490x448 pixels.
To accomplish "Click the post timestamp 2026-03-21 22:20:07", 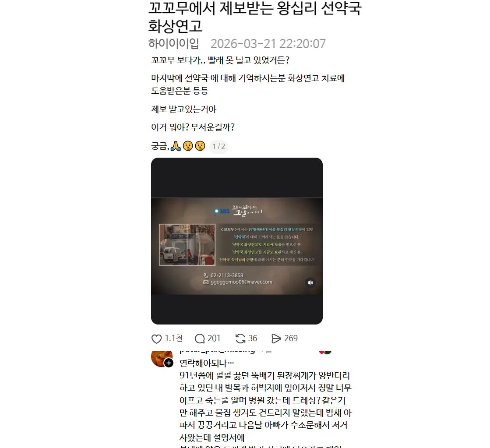I will 268,44.
